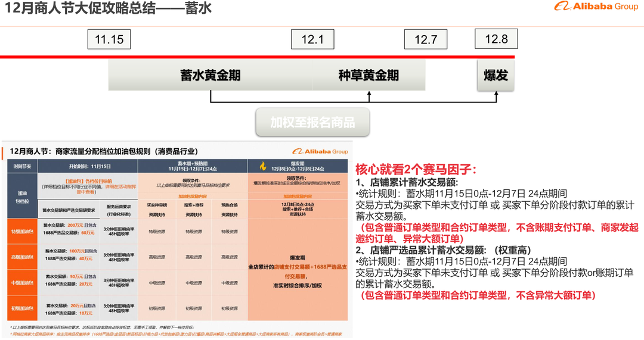Click the flame icon beside 爆发期 header
This screenshot has width=644, height=340.
pos(263,166)
